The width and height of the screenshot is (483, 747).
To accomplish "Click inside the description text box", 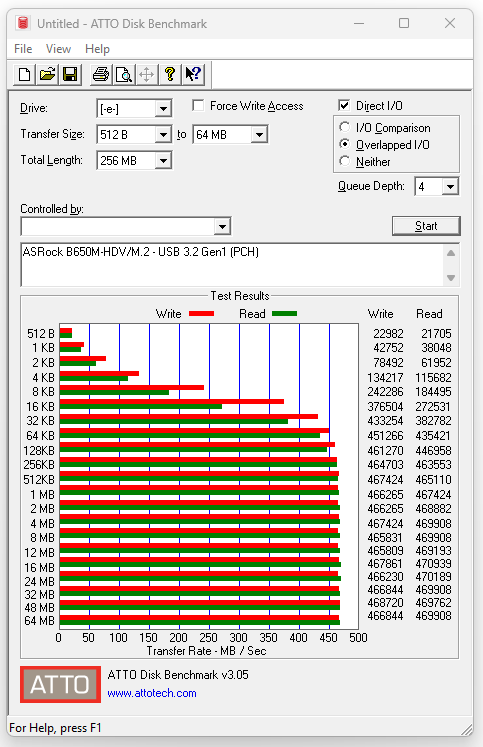I will point(232,265).
